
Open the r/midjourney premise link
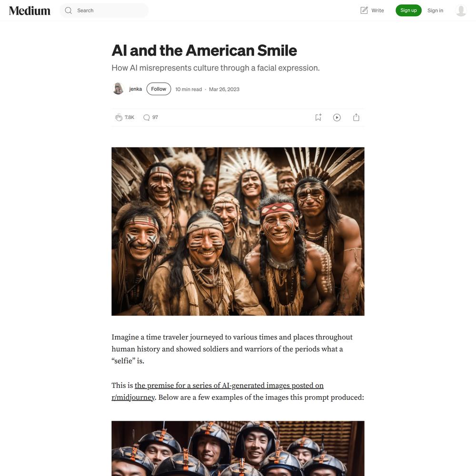pos(218,391)
